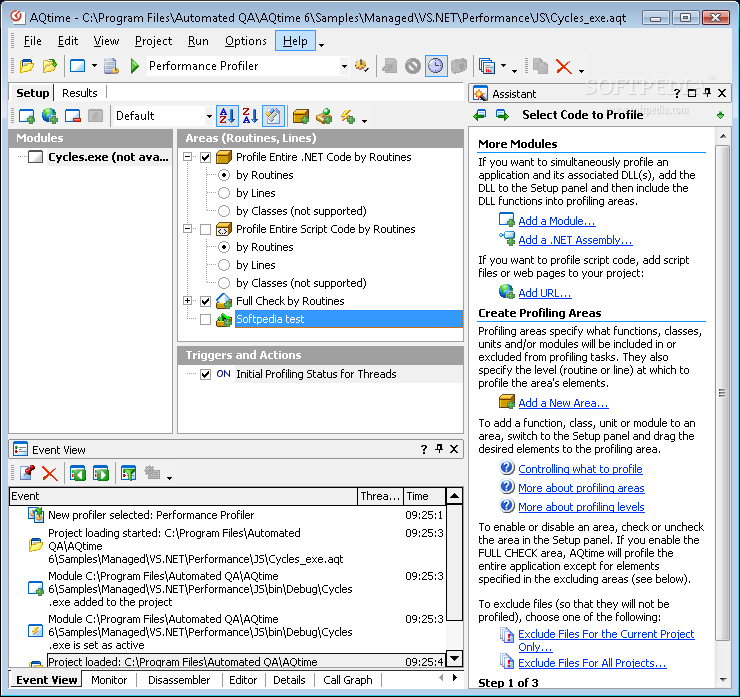Uncheck Full Check by Routines area
740x697 pixels.
205,301
